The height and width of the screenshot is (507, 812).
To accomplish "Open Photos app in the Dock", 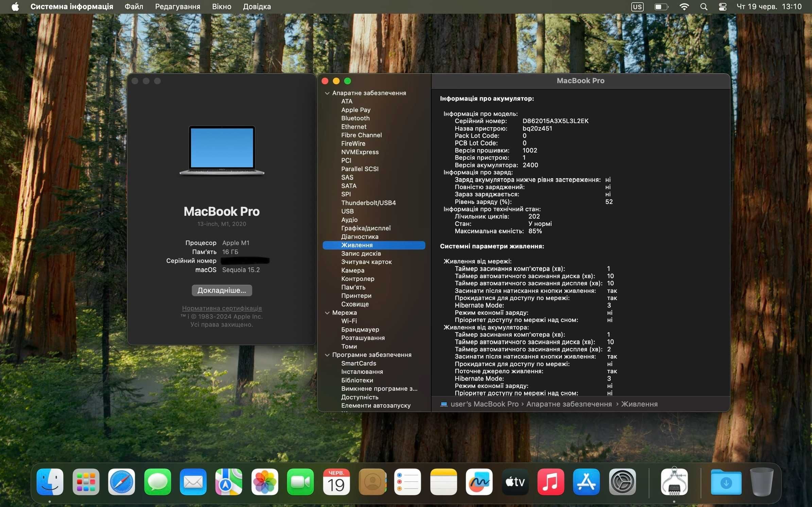I will (265, 482).
